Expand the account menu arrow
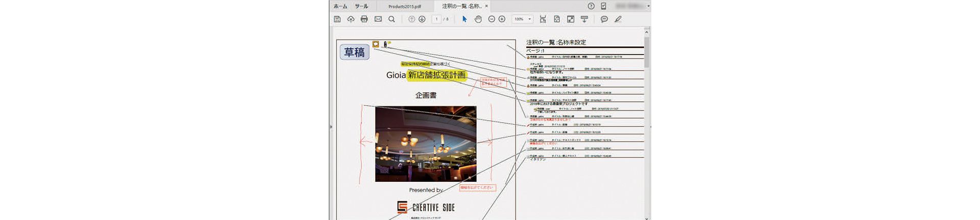The width and height of the screenshot is (980, 220). (648, 6)
